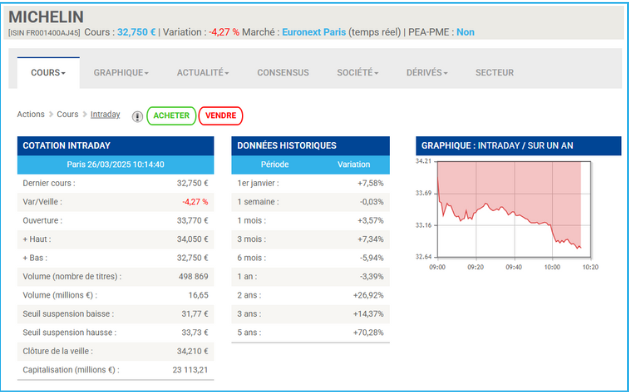Select the Dernier cours value 32,750 €
629x392 pixels.
pyautogui.click(x=193, y=183)
